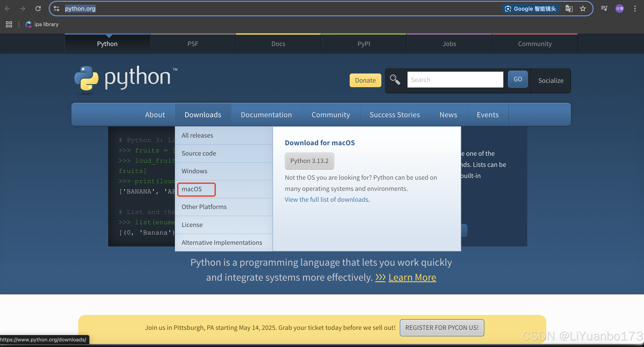Click the yellow Donate button
This screenshot has width=644, height=347.
[365, 80]
